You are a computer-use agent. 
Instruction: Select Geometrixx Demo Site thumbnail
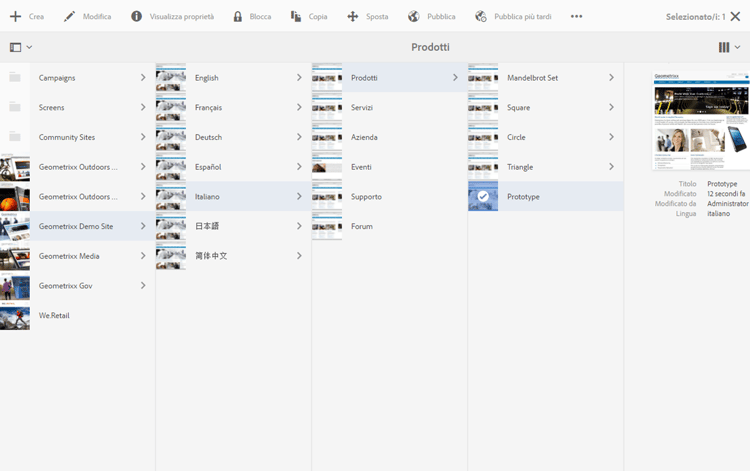click(15, 226)
